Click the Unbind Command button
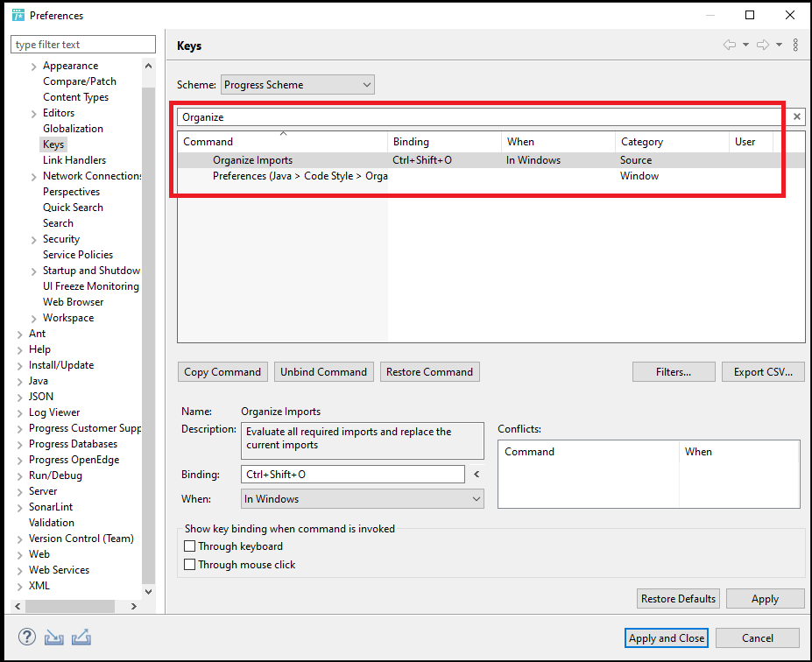This screenshot has width=812, height=662. point(323,371)
